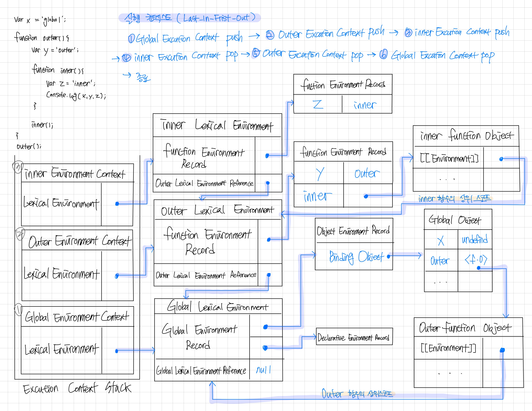532x411 pixels.
Task: Click the "fuction Environment Record" header above z
Action: click(343, 84)
